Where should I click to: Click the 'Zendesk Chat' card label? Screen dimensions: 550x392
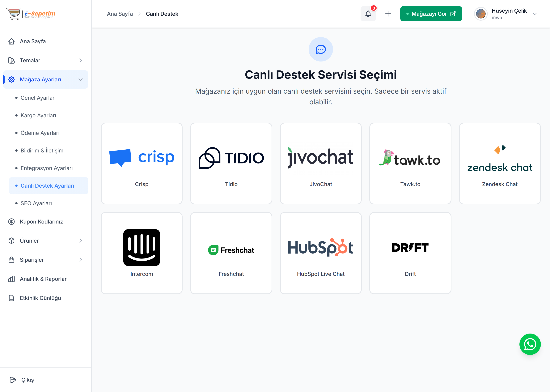[500, 184]
